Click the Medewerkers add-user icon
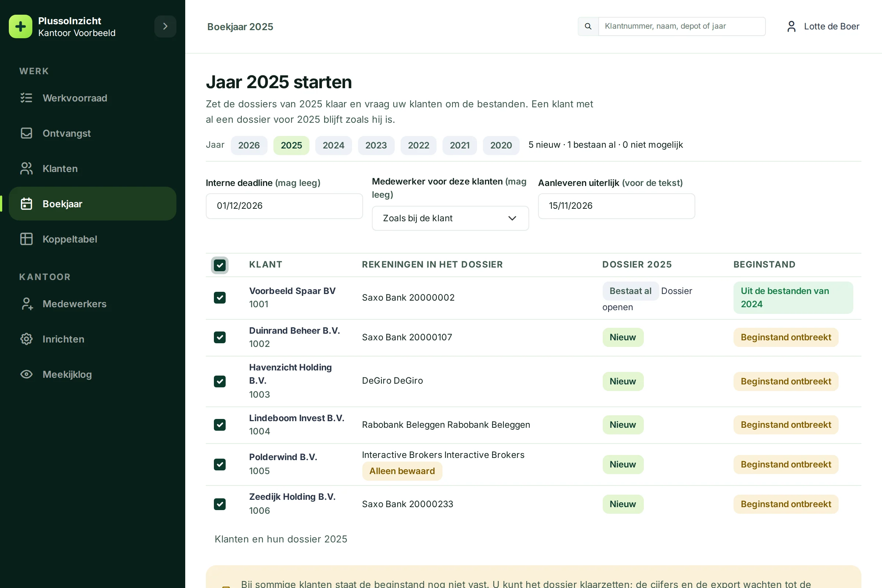Image resolution: width=882 pixels, height=588 pixels. pos(26,304)
